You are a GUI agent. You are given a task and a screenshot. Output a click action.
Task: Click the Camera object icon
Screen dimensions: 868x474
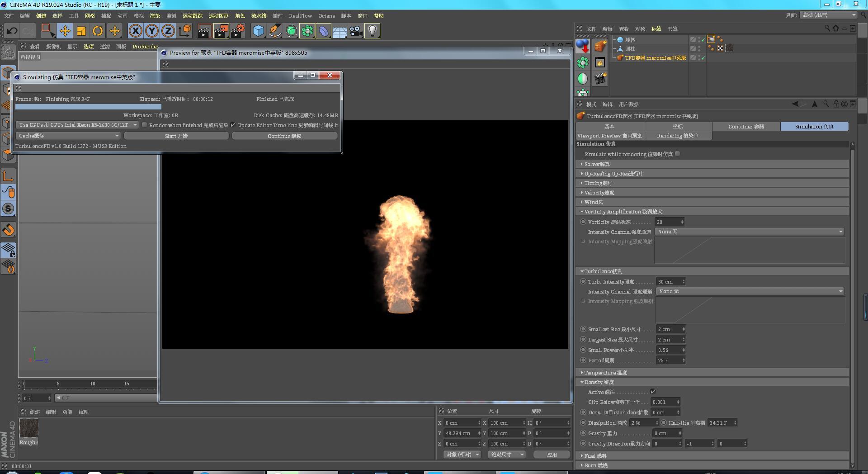pyautogui.click(x=356, y=31)
